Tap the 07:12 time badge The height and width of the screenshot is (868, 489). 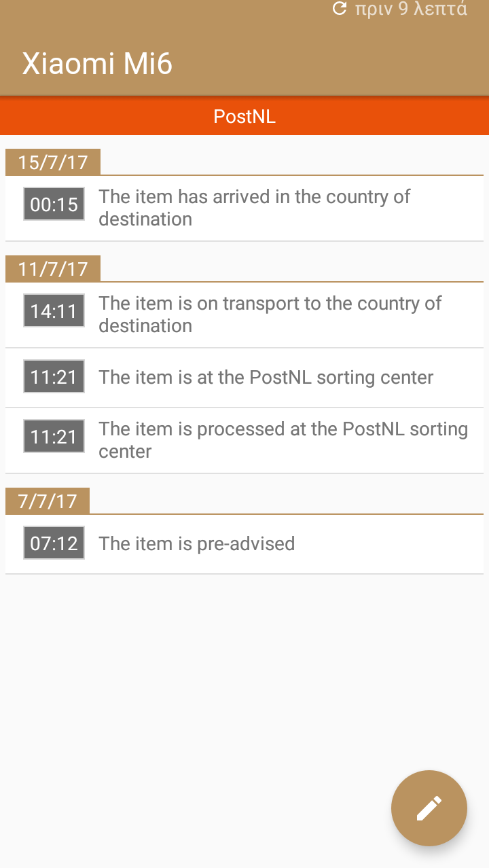pyautogui.click(x=54, y=543)
